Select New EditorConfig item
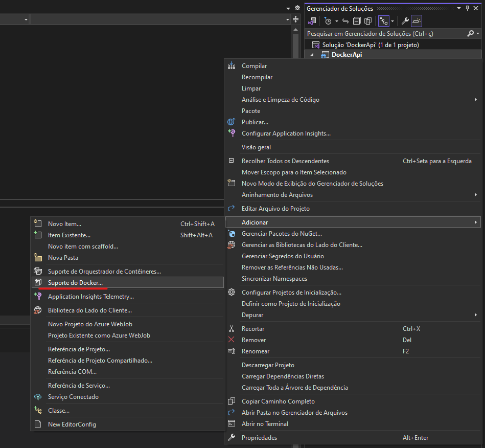 (x=128, y=424)
